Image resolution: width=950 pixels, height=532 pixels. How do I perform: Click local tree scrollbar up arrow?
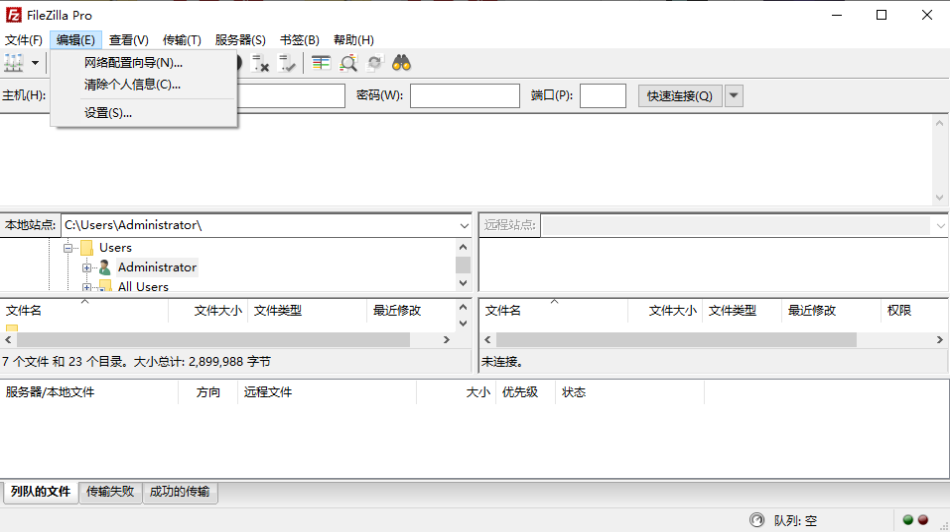463,247
